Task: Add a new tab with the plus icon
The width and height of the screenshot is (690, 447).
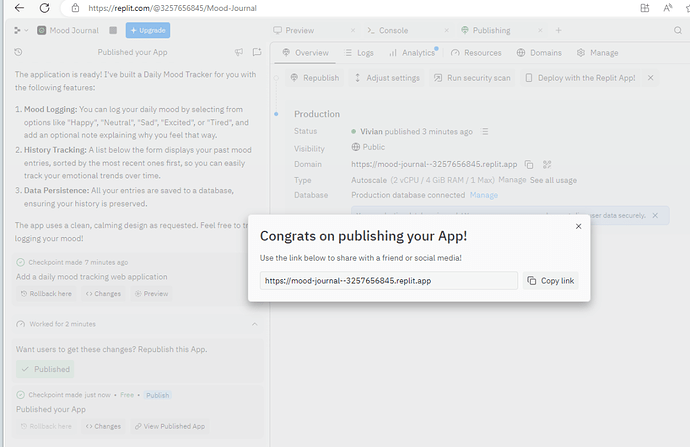Action: tap(558, 31)
